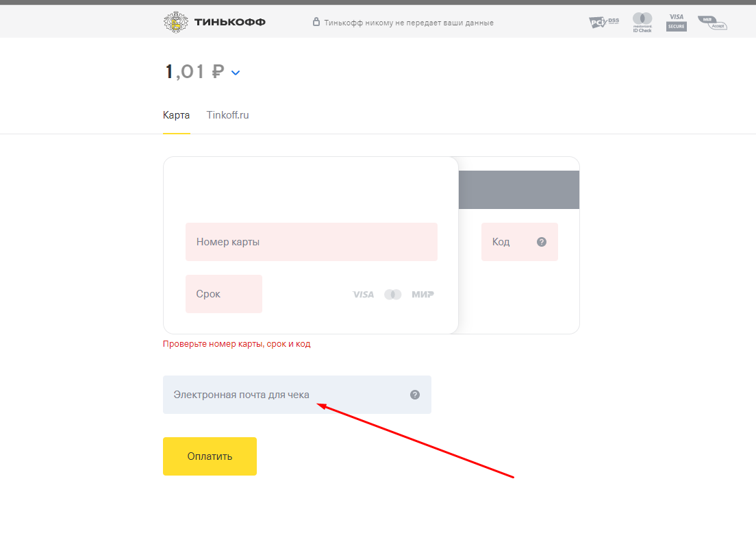Switch to the Tinkoff.ru tab

click(x=227, y=115)
